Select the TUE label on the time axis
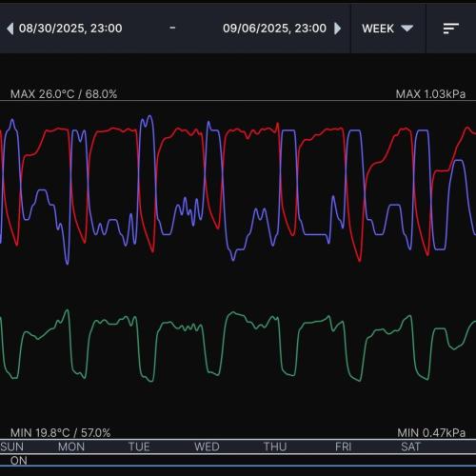Viewport: 476px width, 476px height. click(139, 446)
